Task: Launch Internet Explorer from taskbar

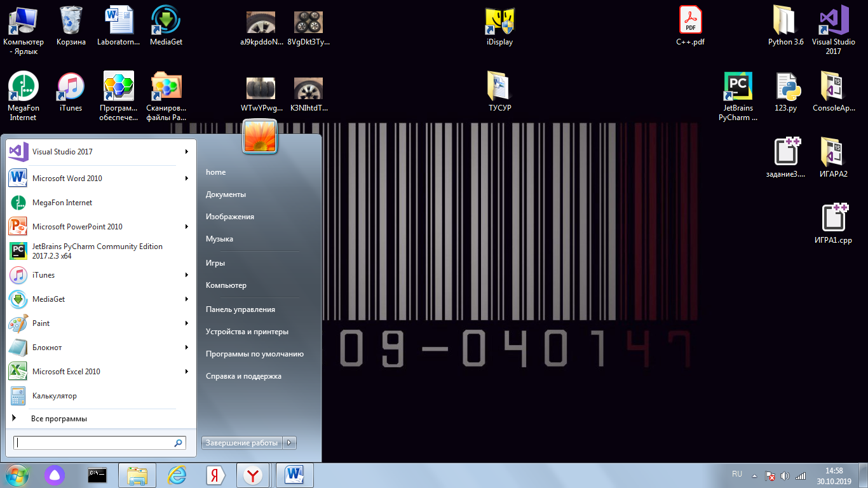Action: coord(176,475)
